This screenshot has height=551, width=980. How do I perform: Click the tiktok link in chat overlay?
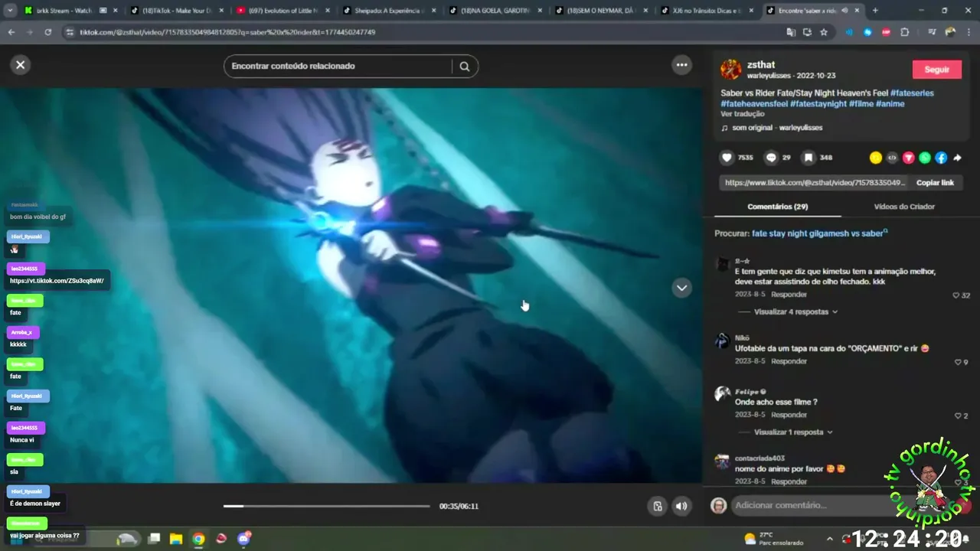57,281
